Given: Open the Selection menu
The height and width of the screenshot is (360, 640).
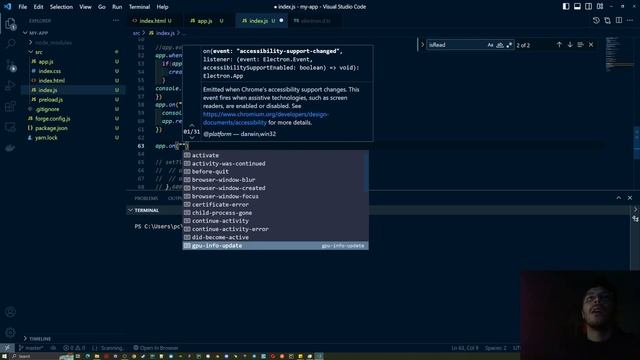Looking at the screenshot, I should [x=61, y=7].
